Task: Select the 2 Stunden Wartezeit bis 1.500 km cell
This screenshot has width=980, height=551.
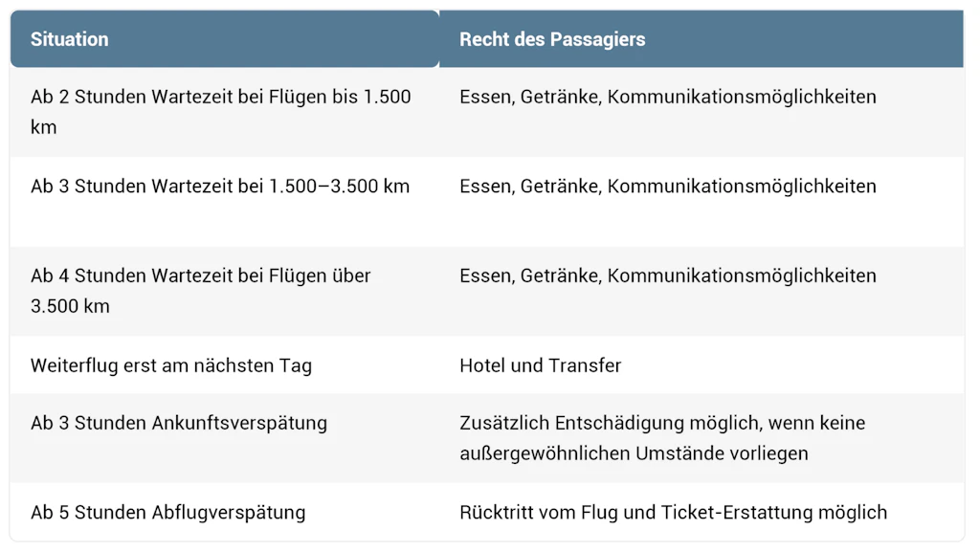Action: [225, 112]
